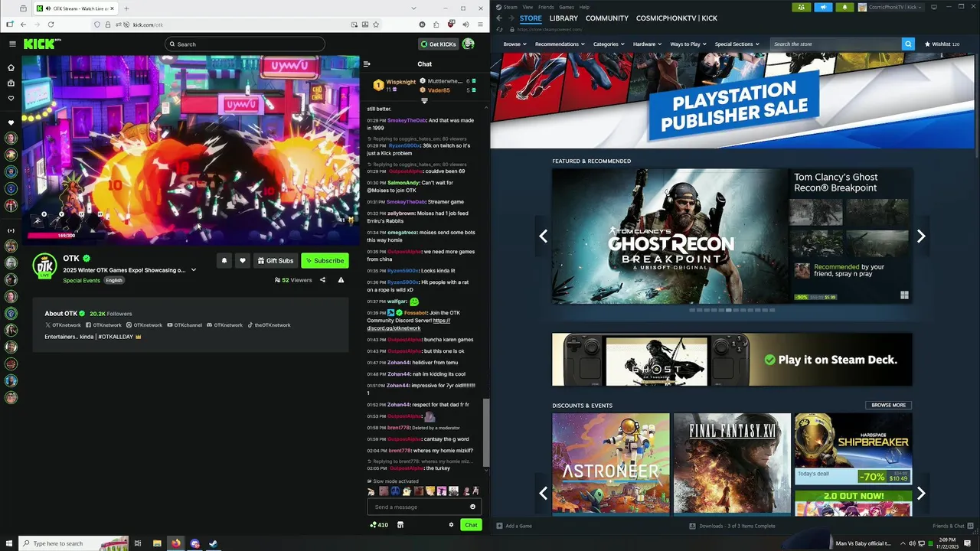Viewport: 980px width, 551px height.
Task: Open the Kick hamburger menu
Action: coord(12,44)
